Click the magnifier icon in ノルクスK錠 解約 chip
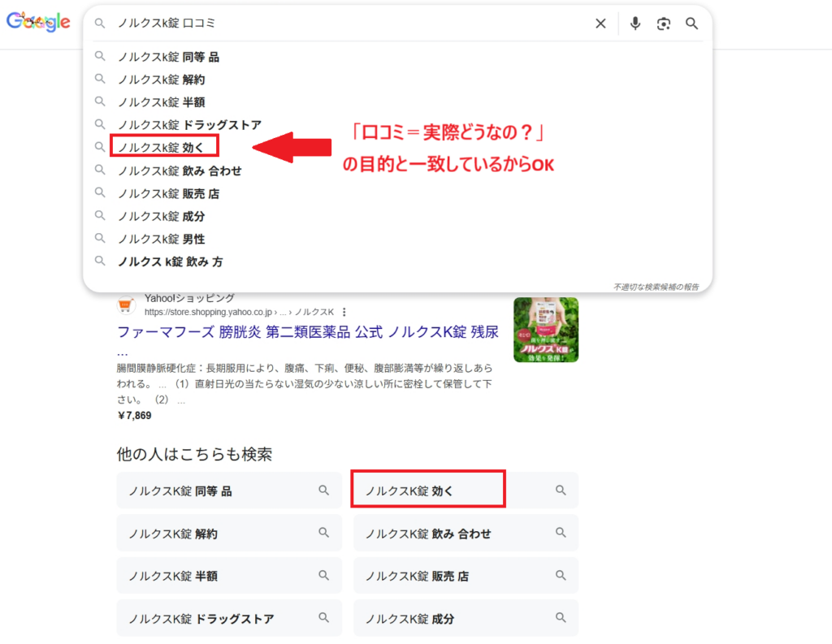832x644 pixels. click(323, 533)
